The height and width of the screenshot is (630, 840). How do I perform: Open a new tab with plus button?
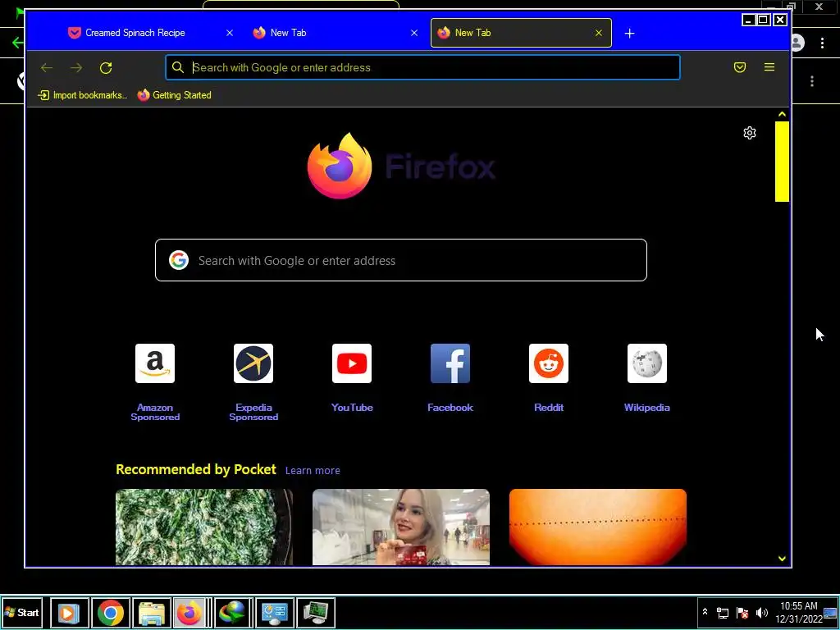pyautogui.click(x=629, y=33)
